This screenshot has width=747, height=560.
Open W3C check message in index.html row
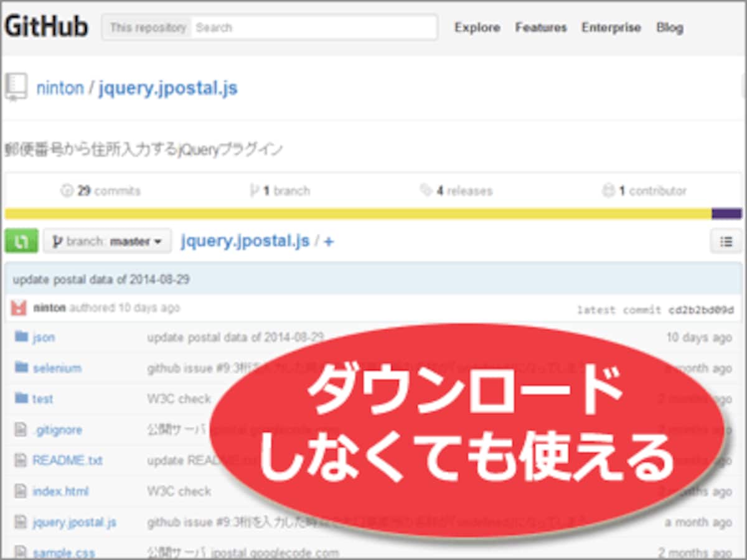coord(179,492)
